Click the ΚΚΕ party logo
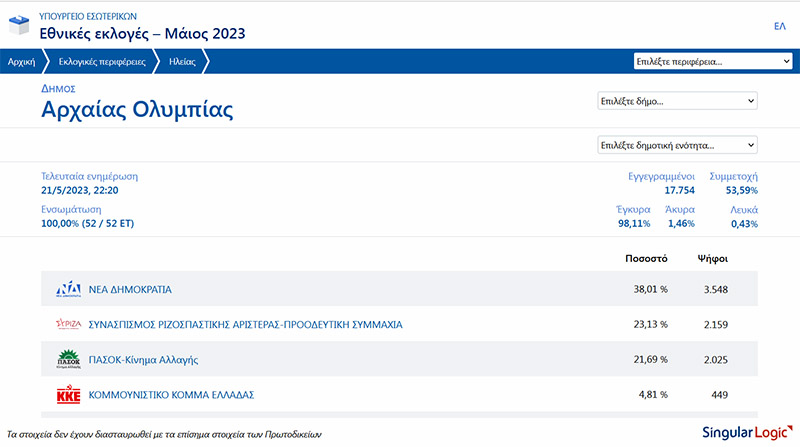The image size is (800, 447). 68,394
